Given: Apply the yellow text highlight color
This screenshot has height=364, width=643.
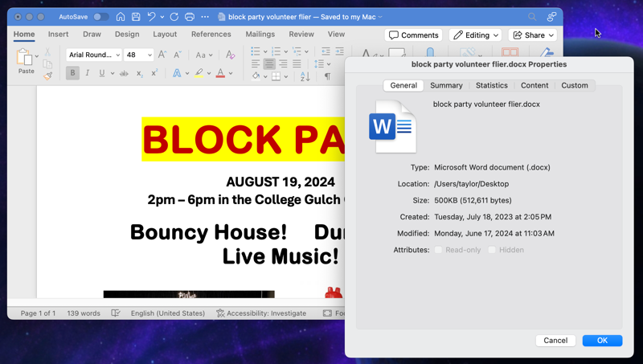Looking at the screenshot, I should [x=199, y=73].
